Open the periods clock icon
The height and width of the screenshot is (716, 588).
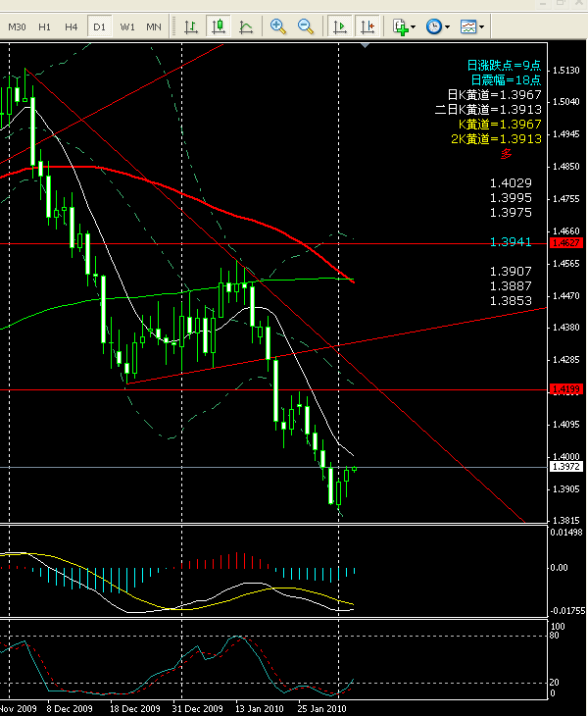click(x=434, y=26)
